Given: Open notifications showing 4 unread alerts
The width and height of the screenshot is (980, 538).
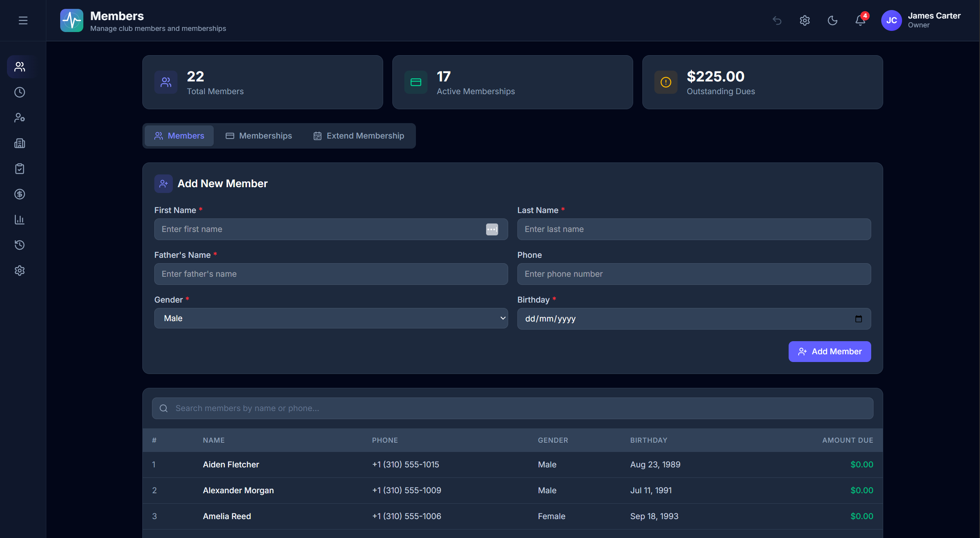Looking at the screenshot, I should 860,20.
